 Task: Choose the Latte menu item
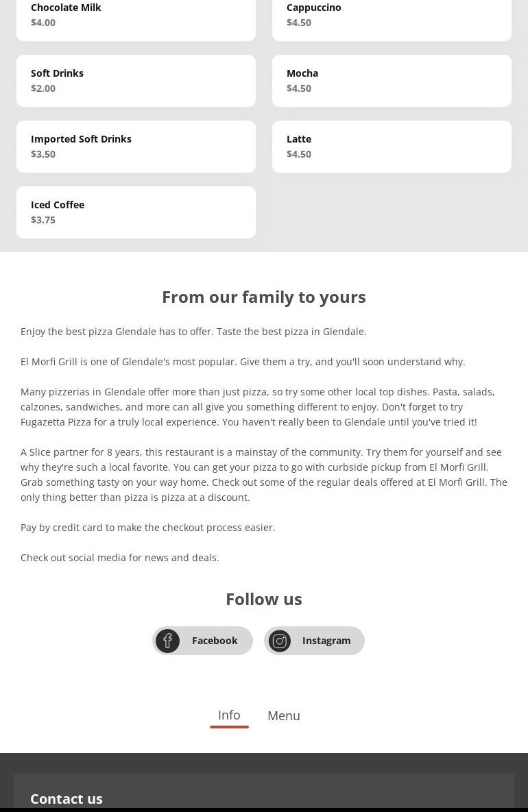click(x=392, y=147)
